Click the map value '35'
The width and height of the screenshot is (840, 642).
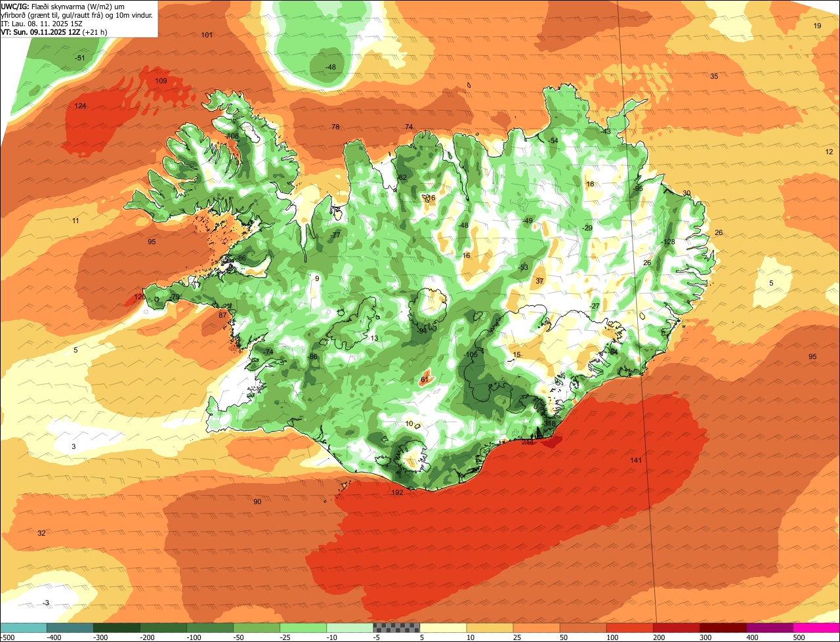(x=714, y=76)
